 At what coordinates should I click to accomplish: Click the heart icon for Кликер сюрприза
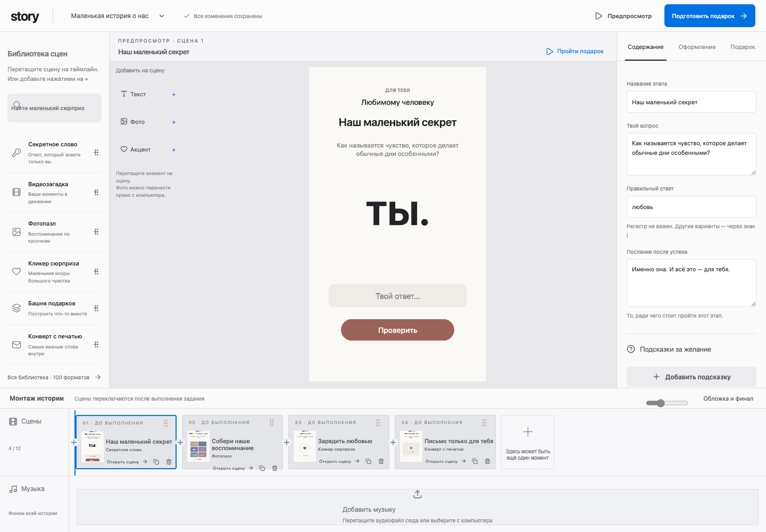click(16, 271)
